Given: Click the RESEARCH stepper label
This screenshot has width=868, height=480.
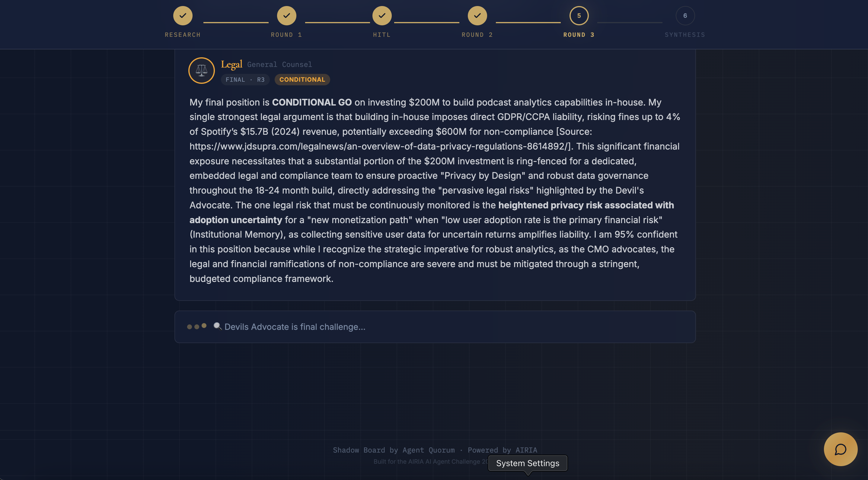Looking at the screenshot, I should [183, 35].
